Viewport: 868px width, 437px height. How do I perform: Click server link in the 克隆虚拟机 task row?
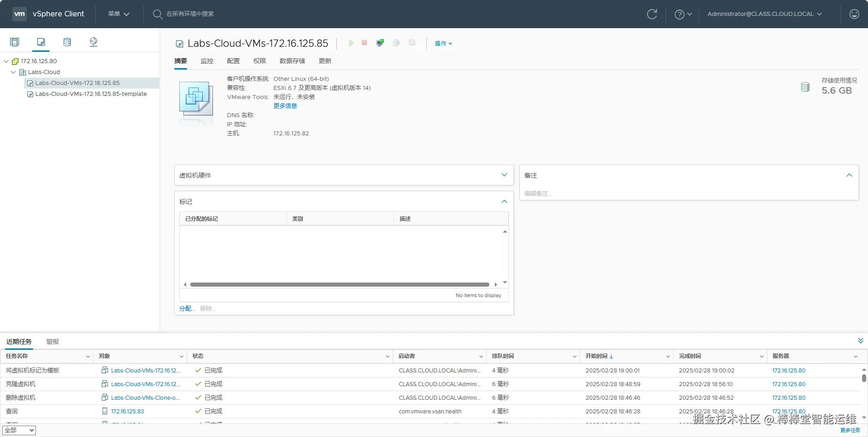789,384
